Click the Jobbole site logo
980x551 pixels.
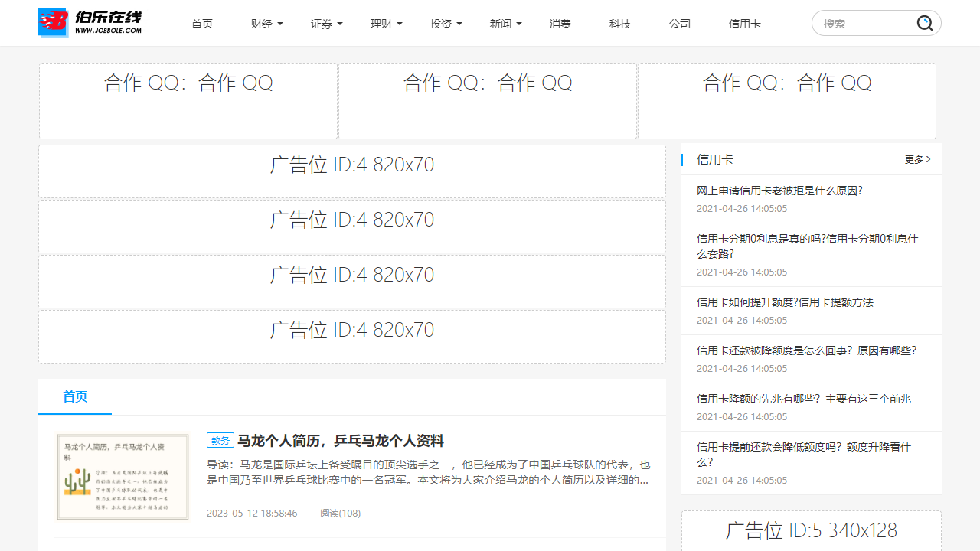[x=90, y=23]
